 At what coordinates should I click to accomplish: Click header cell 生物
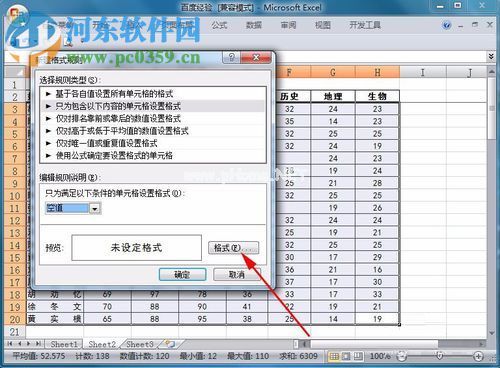pos(377,97)
